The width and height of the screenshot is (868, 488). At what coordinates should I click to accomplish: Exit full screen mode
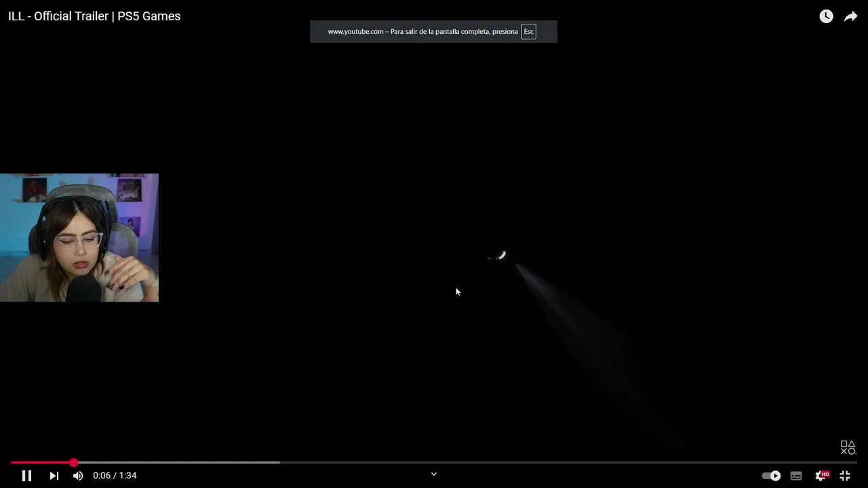(845, 476)
